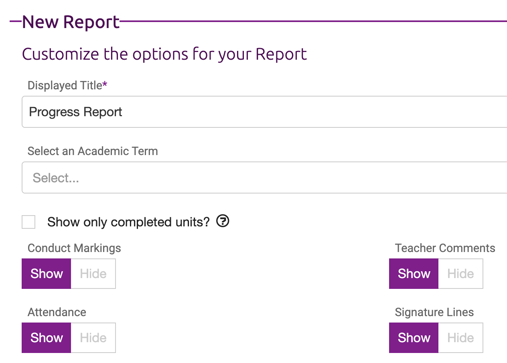This screenshot has height=363, width=507.
Task: Click the "Show only completed units?" label text
Action: pyautogui.click(x=128, y=222)
